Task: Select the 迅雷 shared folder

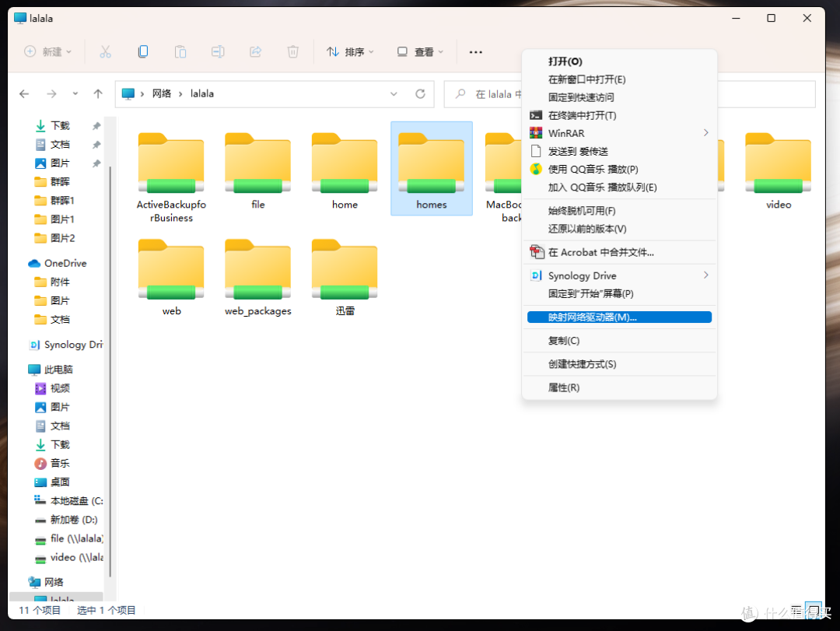Action: [x=345, y=278]
